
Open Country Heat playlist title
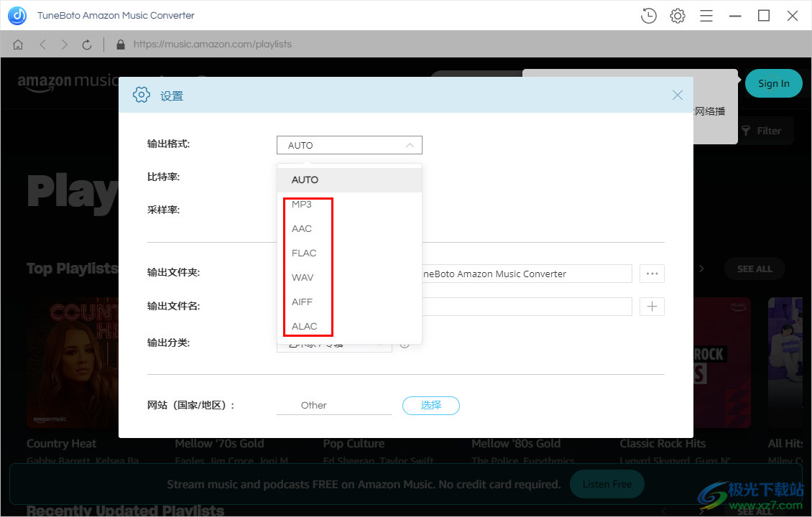[x=61, y=444]
